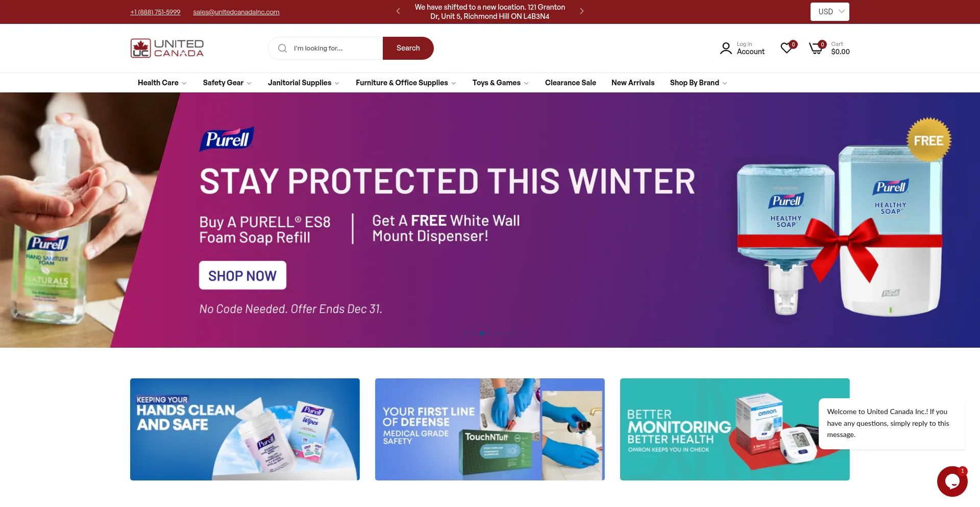The height and width of the screenshot is (507, 980).
Task: Open the wishlist heart icon
Action: pyautogui.click(x=788, y=47)
